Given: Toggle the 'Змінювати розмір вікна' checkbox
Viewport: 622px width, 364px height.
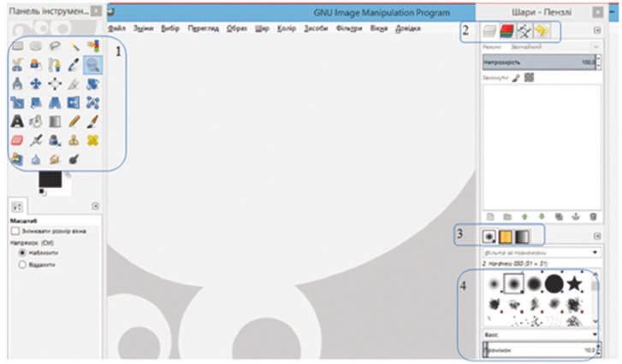Looking at the screenshot, I should point(15,231).
